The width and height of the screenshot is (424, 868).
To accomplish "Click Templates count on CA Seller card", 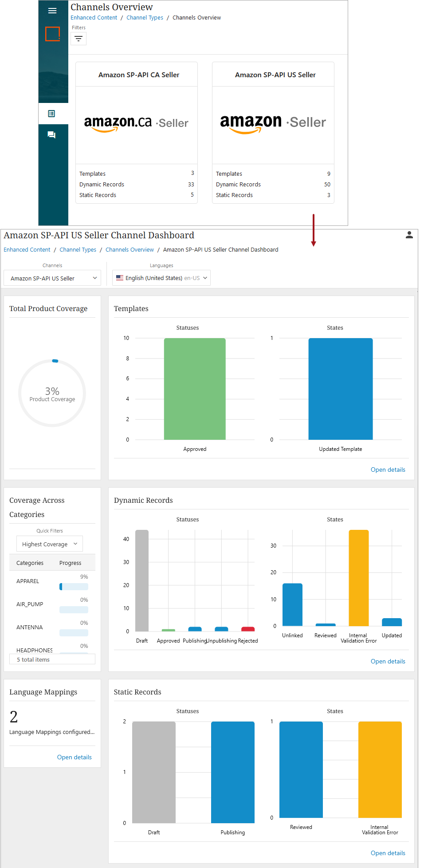I will coord(192,173).
